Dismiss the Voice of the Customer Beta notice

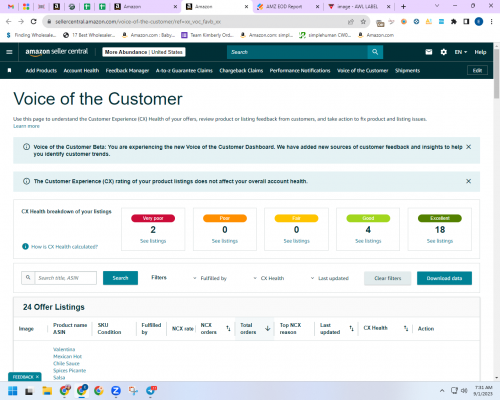[x=468, y=147]
